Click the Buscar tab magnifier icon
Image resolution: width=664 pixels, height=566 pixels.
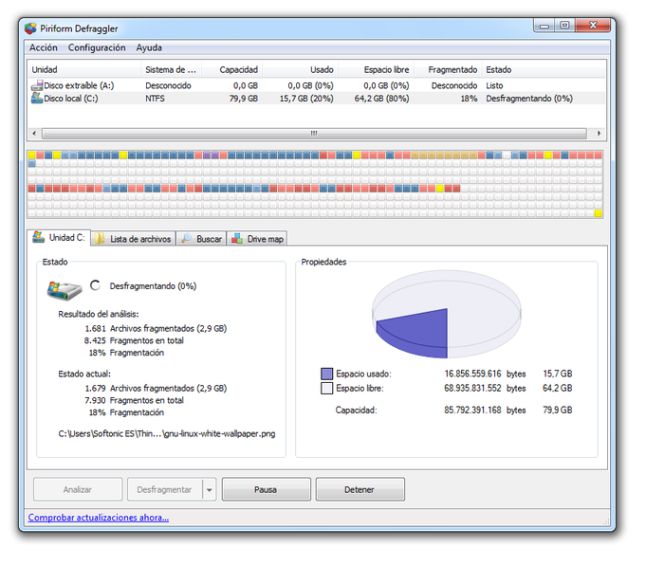(x=186, y=239)
